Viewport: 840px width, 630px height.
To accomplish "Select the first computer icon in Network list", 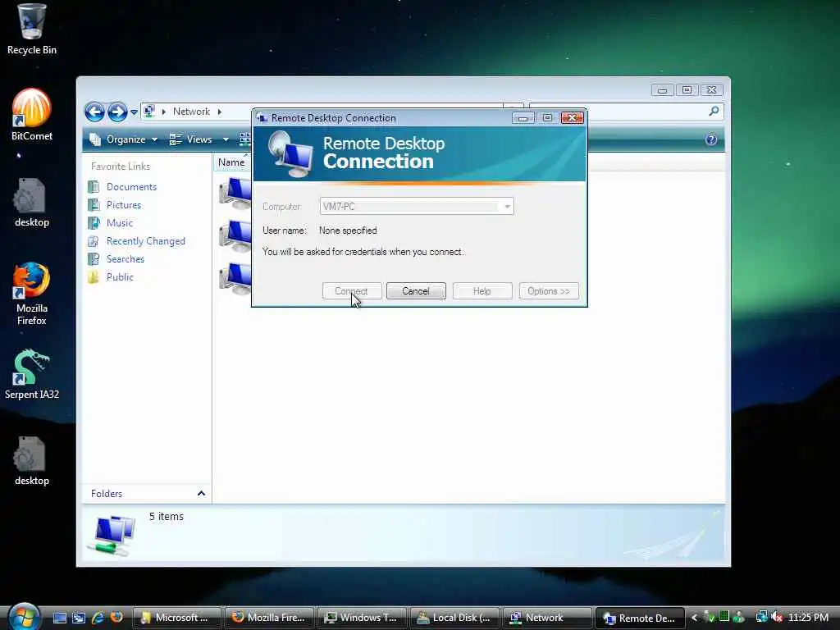I will tap(235, 193).
